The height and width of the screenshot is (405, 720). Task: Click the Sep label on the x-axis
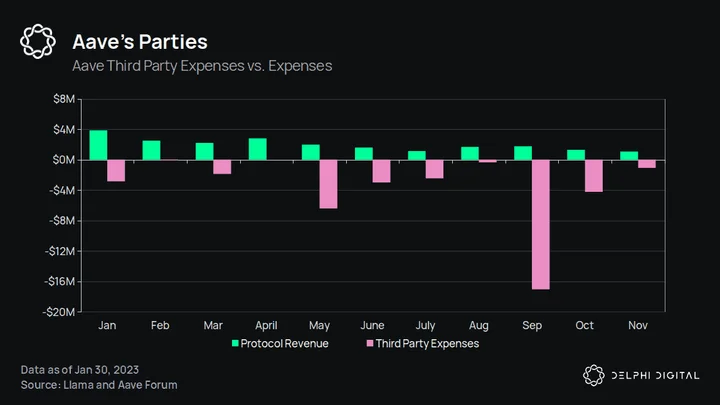(532, 326)
